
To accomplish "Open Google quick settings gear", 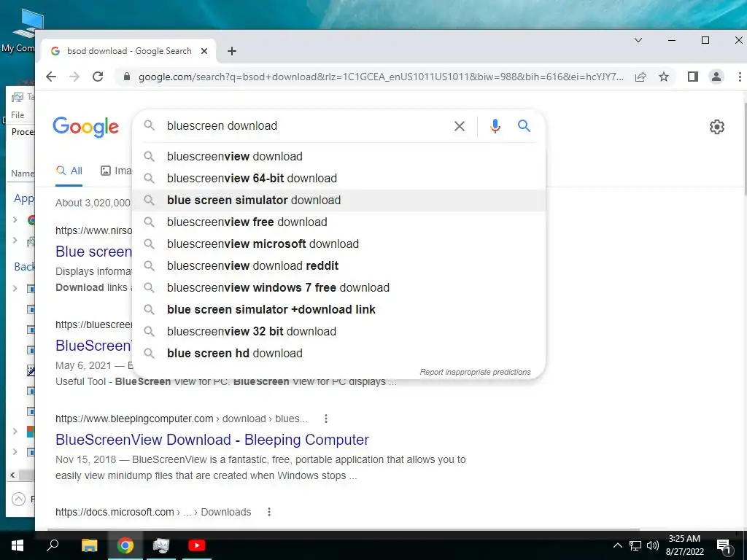I will pos(717,127).
